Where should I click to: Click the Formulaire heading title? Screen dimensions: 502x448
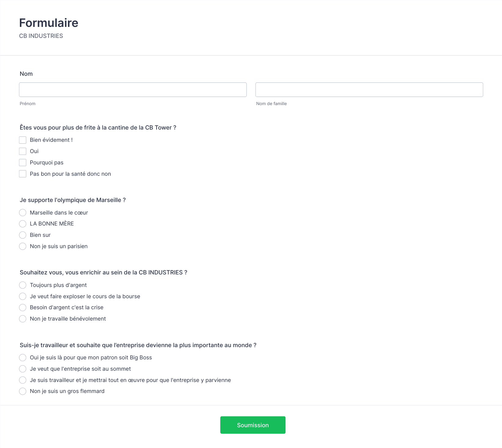(x=49, y=23)
